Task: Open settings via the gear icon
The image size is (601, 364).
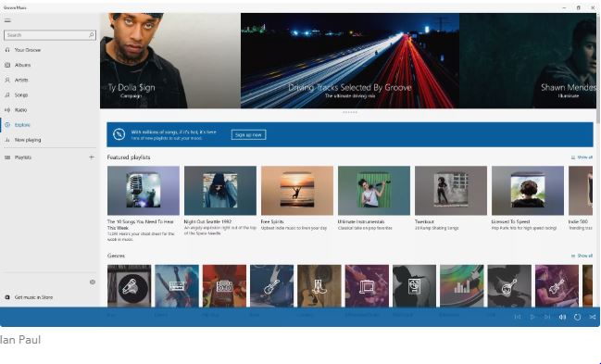Action: tap(93, 282)
